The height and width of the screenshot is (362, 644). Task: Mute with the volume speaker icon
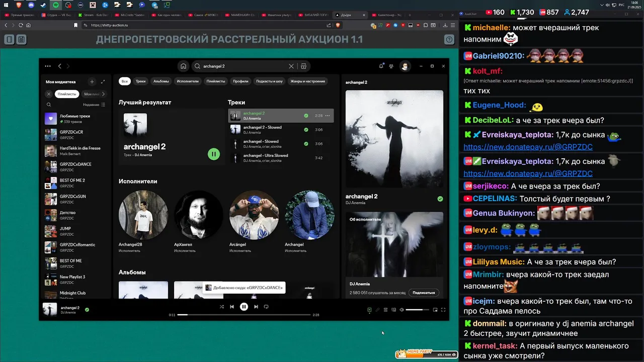tap(401, 310)
